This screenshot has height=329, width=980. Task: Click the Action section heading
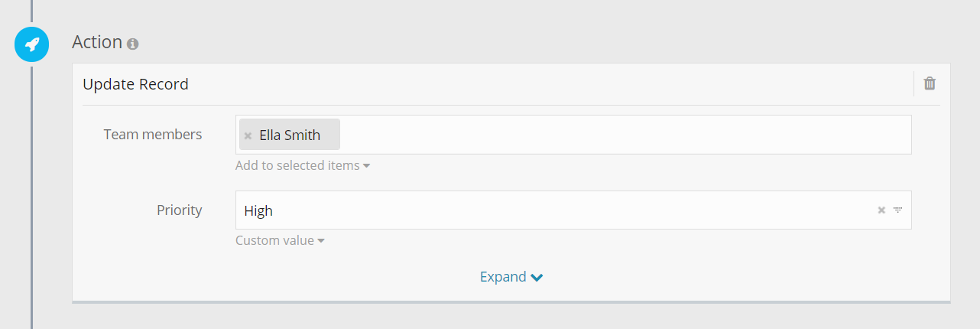[x=97, y=42]
